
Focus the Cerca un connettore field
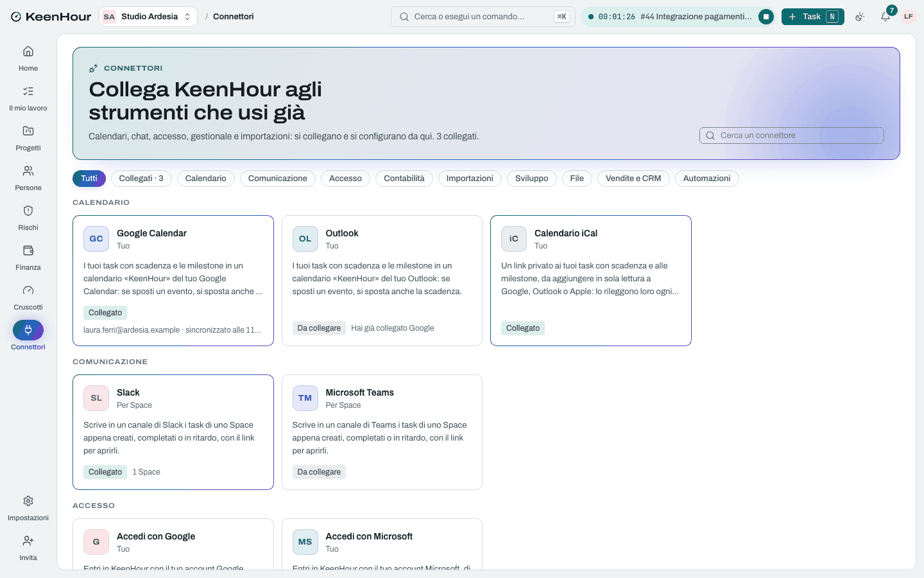click(x=792, y=136)
